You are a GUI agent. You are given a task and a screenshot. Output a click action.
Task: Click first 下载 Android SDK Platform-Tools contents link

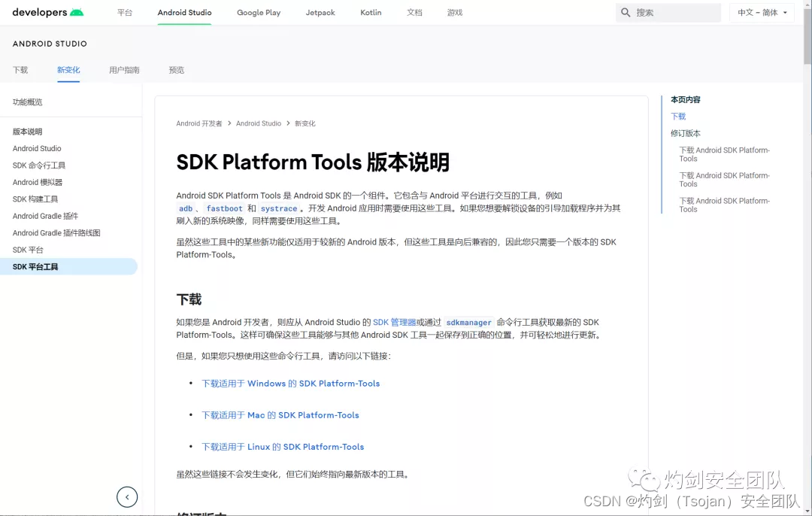click(725, 154)
